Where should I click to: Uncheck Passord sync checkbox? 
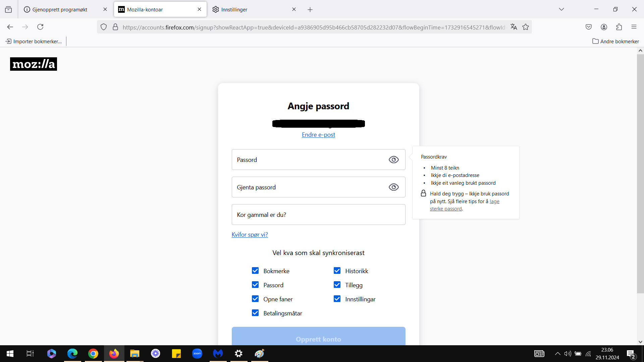click(x=255, y=285)
